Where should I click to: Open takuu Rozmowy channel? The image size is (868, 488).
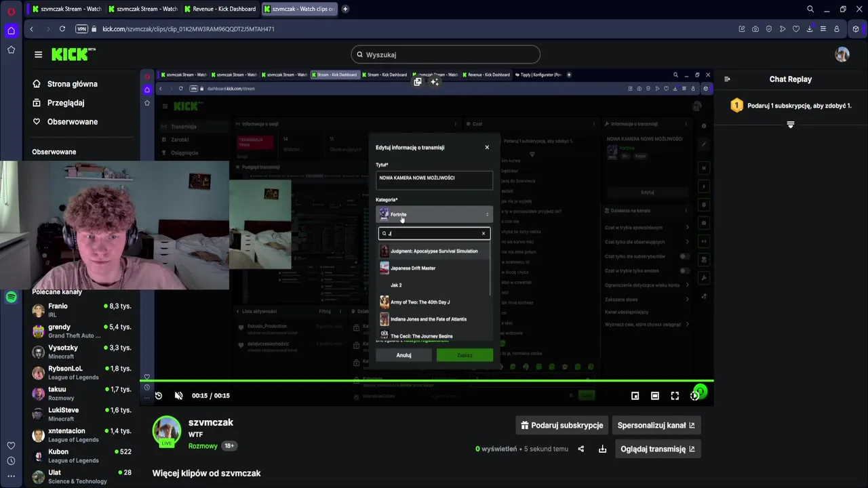pyautogui.click(x=81, y=394)
